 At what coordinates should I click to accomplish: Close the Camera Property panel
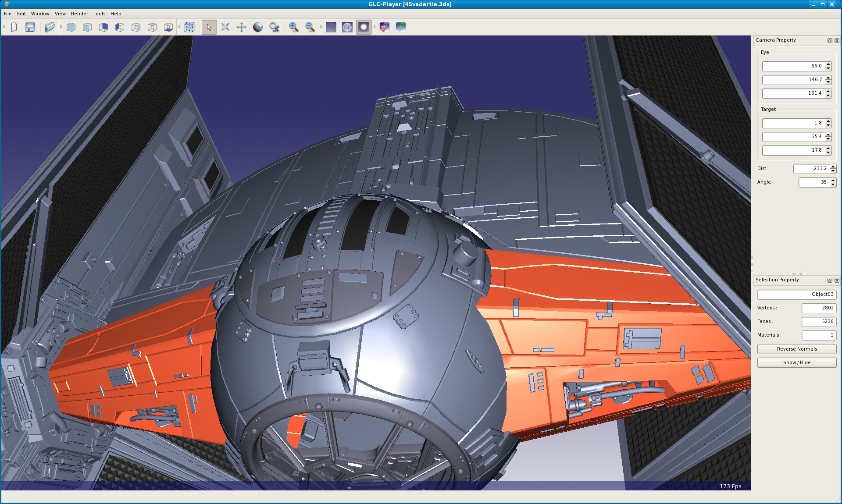(x=837, y=40)
